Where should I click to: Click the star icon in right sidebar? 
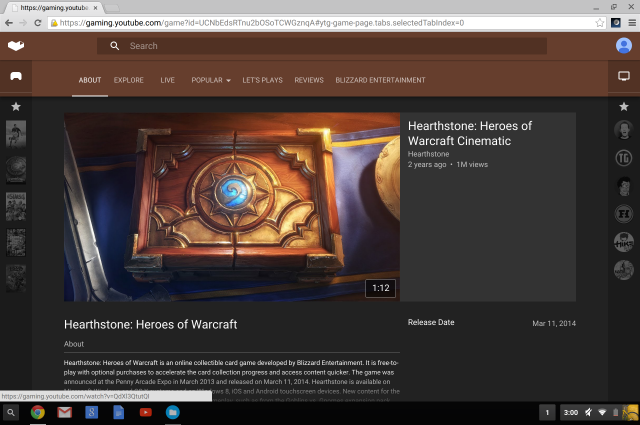(624, 106)
